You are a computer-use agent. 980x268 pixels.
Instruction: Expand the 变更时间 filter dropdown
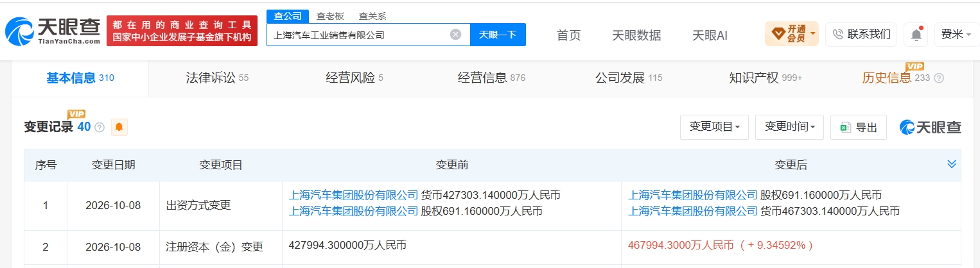(x=789, y=127)
